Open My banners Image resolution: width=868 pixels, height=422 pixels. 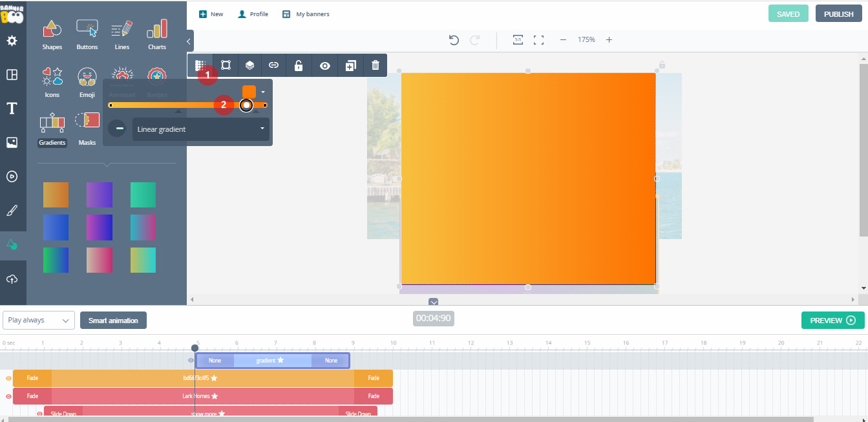(306, 14)
